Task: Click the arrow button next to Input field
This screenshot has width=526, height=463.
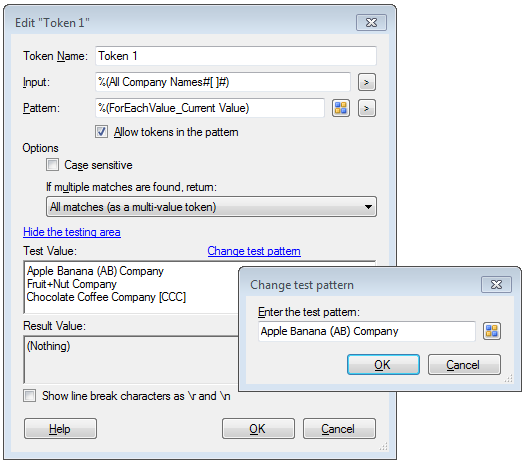Action: [x=367, y=82]
